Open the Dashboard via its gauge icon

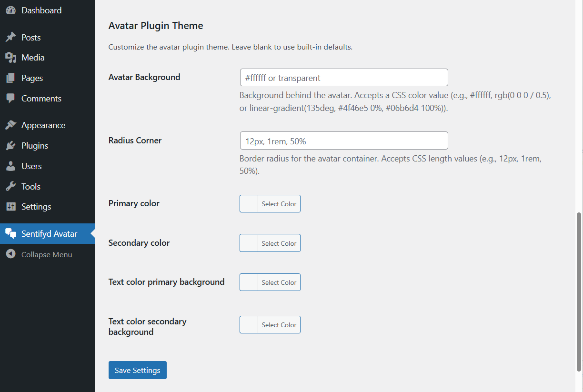point(10,10)
